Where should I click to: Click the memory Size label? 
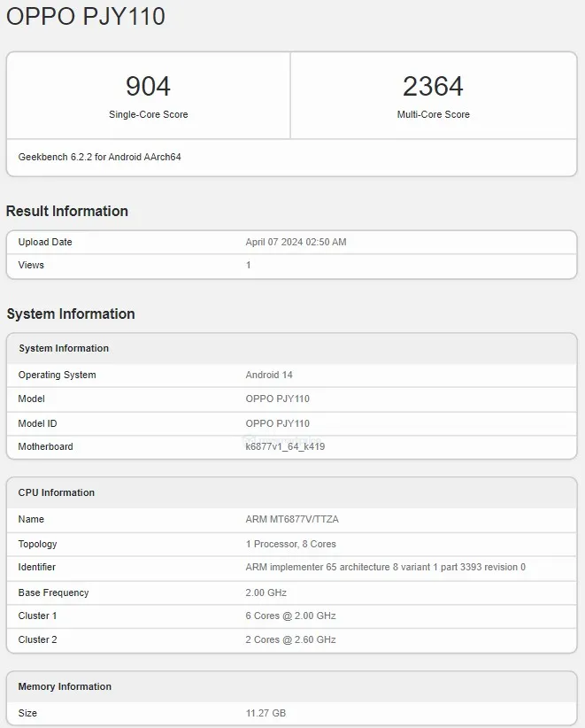pyautogui.click(x=27, y=713)
